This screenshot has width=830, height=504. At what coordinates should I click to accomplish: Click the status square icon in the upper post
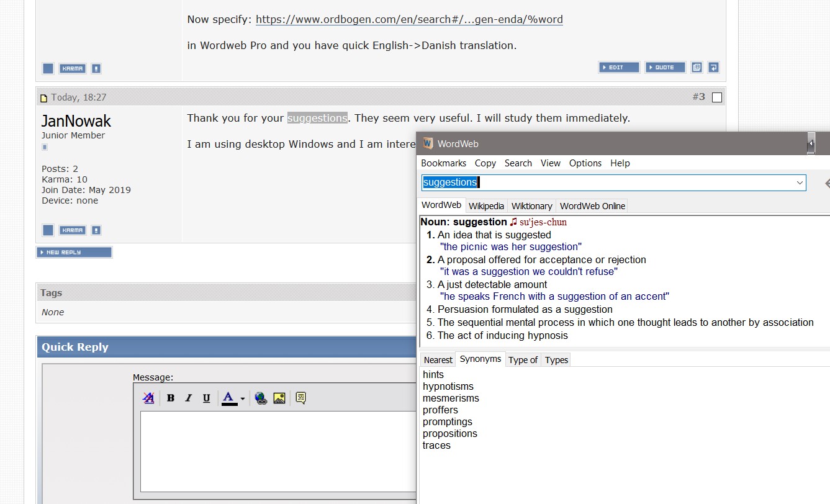(48, 68)
